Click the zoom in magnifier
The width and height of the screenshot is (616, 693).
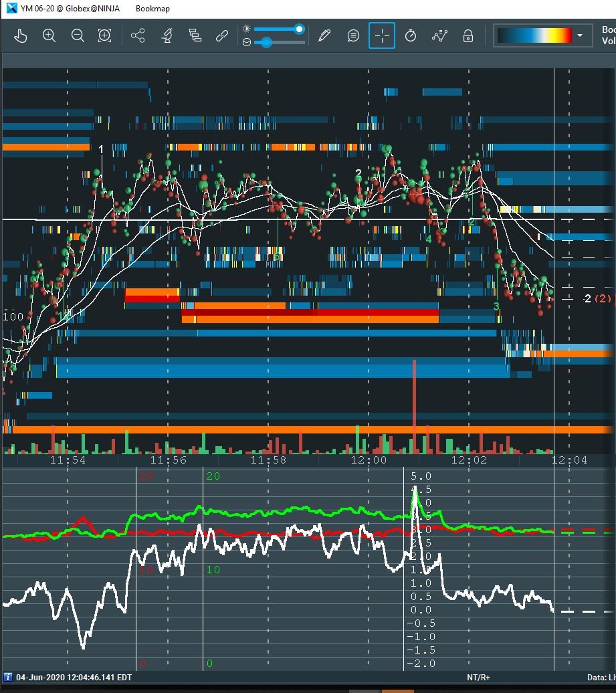49,36
